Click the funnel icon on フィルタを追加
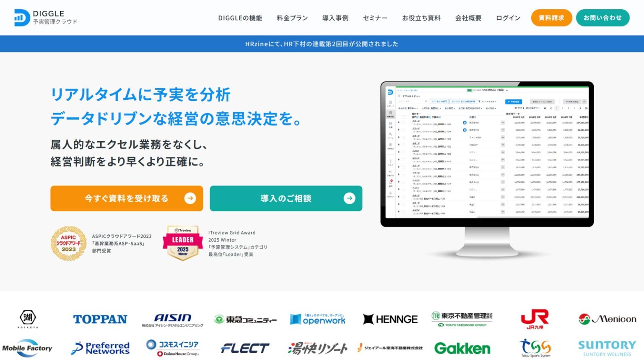Image resolution: width=644 pixels, height=362 pixels. click(x=480, y=102)
